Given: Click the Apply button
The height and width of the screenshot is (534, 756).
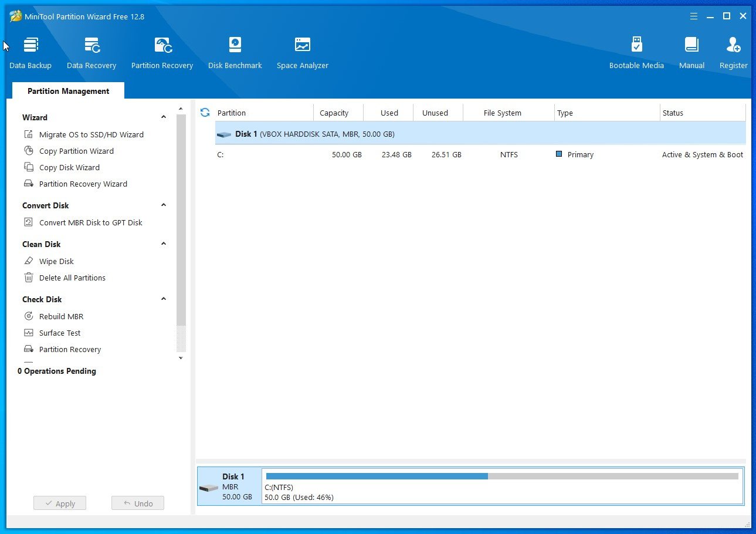Looking at the screenshot, I should [x=60, y=503].
